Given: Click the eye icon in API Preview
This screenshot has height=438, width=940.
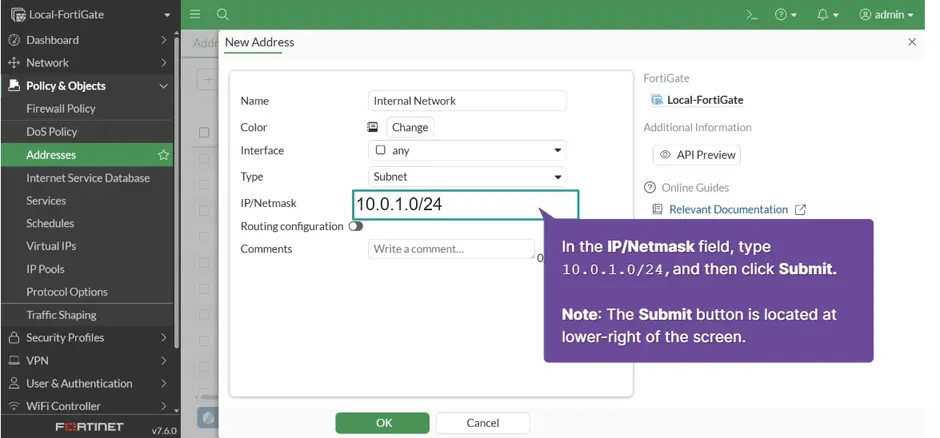Looking at the screenshot, I should click(x=665, y=155).
